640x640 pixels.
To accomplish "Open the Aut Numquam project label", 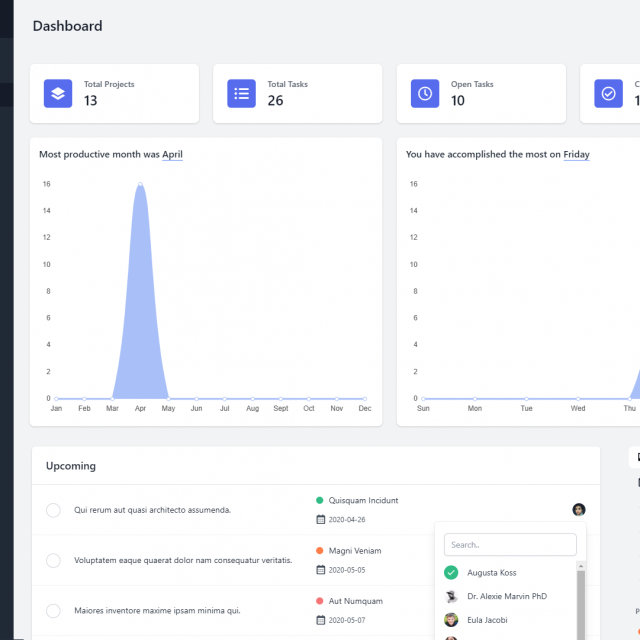I will click(x=356, y=601).
